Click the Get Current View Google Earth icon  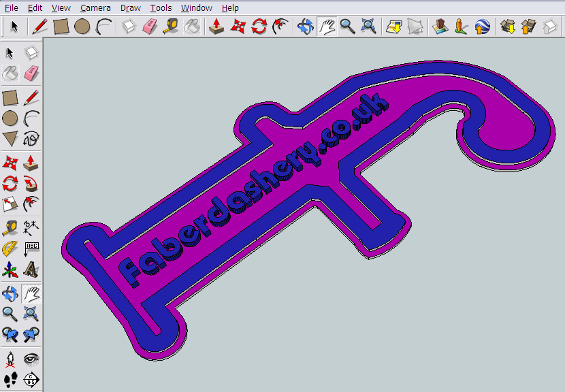click(394, 27)
